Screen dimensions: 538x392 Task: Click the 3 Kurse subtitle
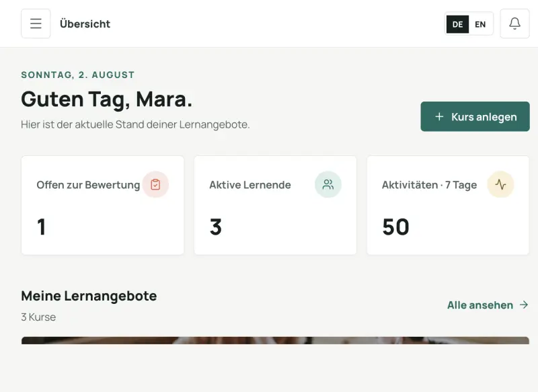click(38, 317)
